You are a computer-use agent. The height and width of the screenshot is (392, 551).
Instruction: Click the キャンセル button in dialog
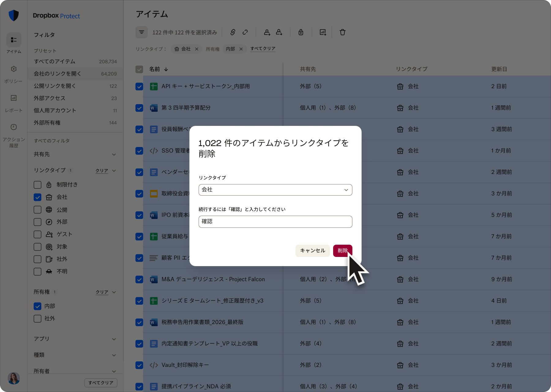[313, 251]
